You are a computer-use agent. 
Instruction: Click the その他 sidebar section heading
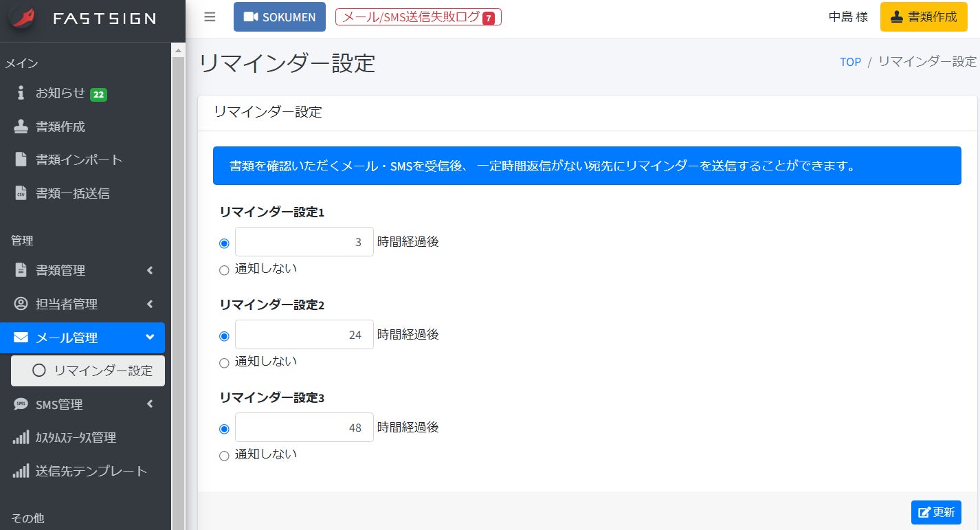pyautogui.click(x=28, y=518)
